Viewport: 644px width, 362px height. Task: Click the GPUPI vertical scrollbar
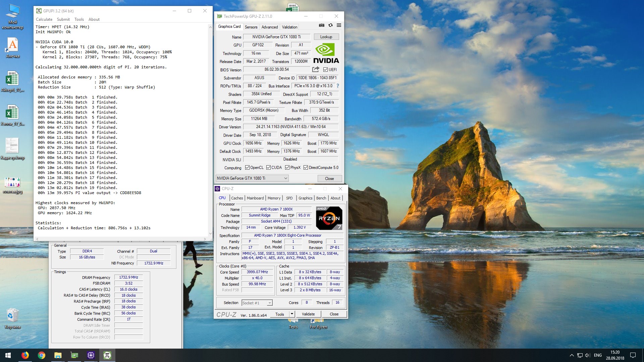coord(210,130)
